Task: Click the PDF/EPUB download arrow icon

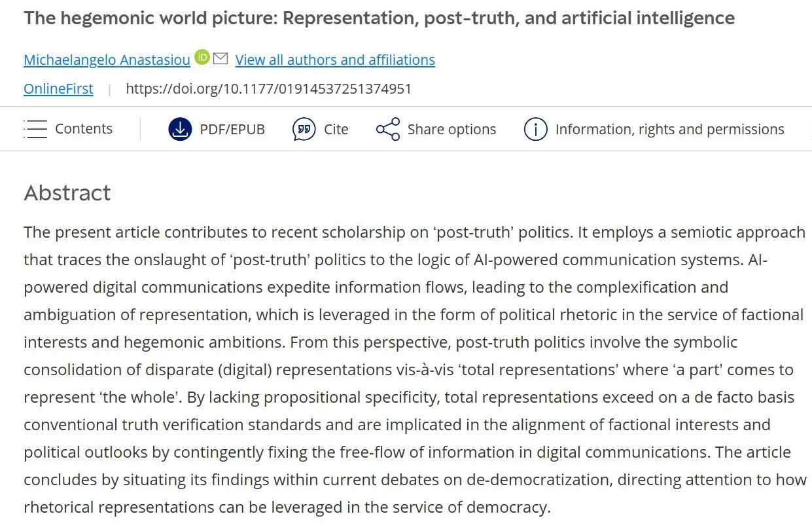Action: (180, 129)
